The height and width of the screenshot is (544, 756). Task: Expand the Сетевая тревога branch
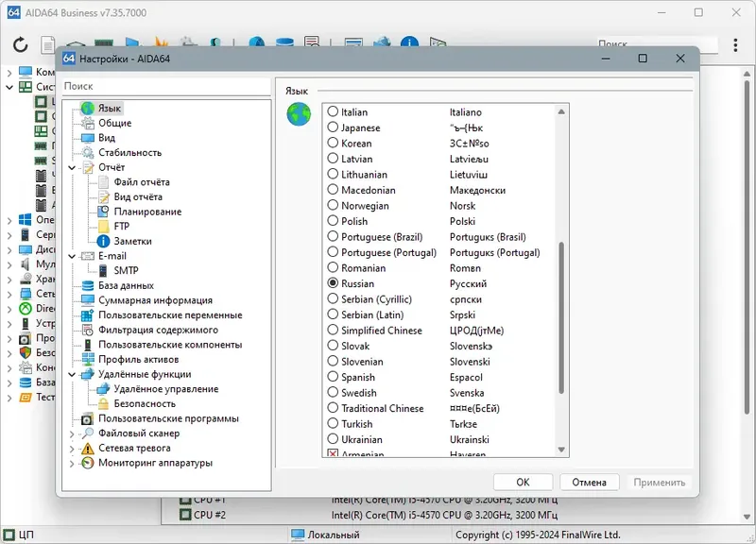tap(72, 449)
